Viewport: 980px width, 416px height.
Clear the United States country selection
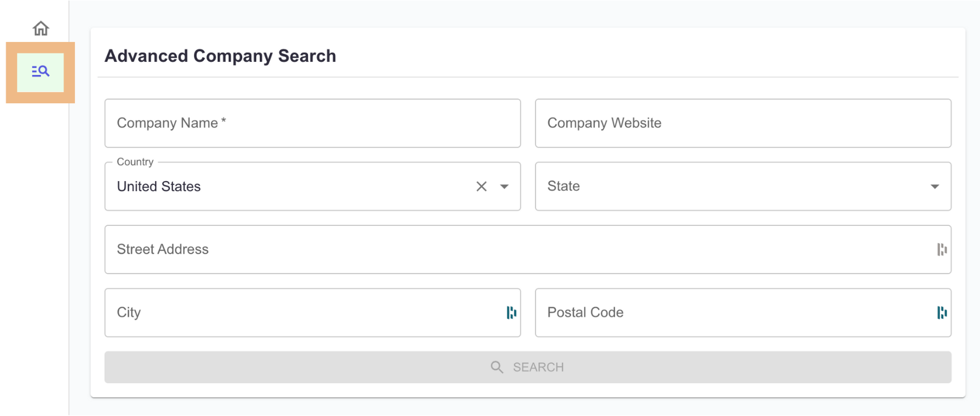click(481, 186)
